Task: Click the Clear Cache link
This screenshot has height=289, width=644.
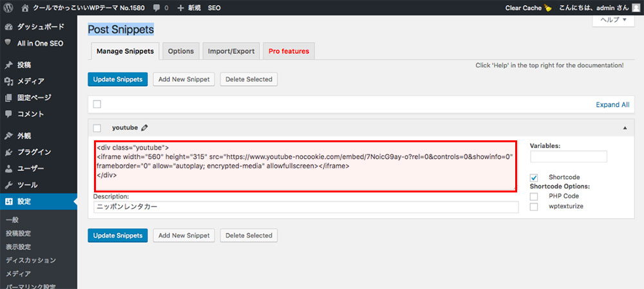Action: click(523, 8)
